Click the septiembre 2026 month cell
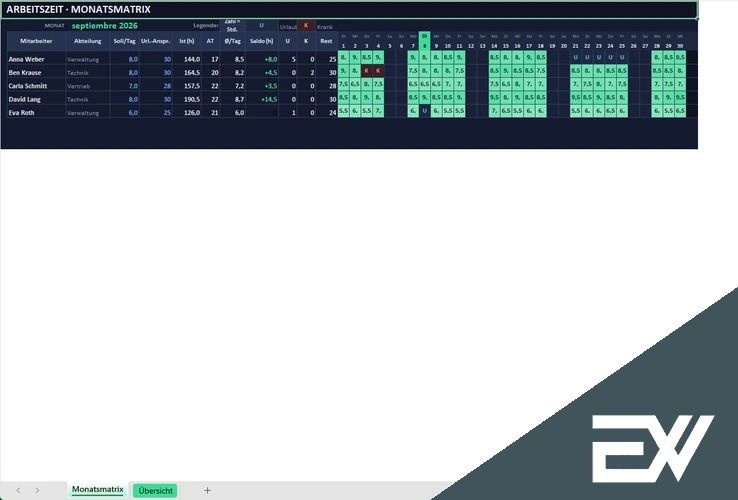 [104, 26]
